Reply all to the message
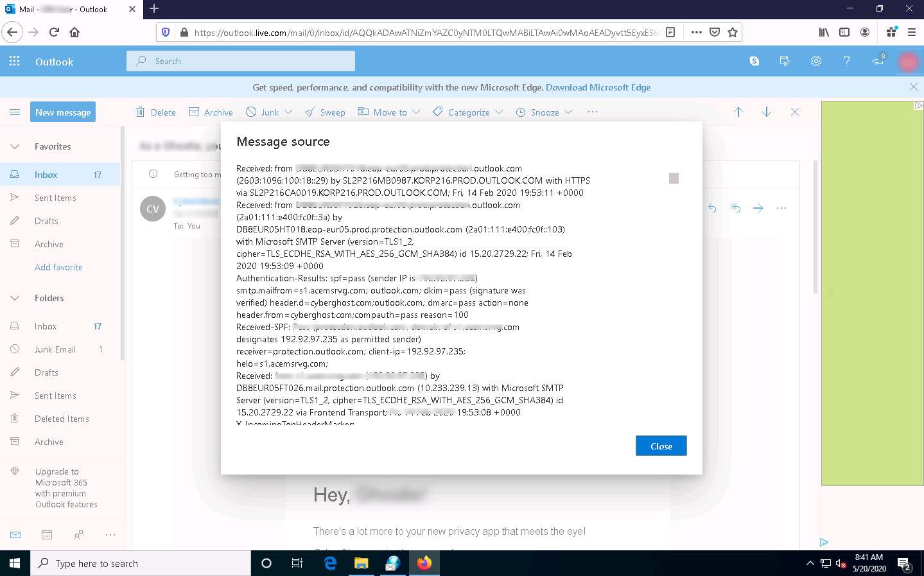The height and width of the screenshot is (576, 924). [x=735, y=208]
